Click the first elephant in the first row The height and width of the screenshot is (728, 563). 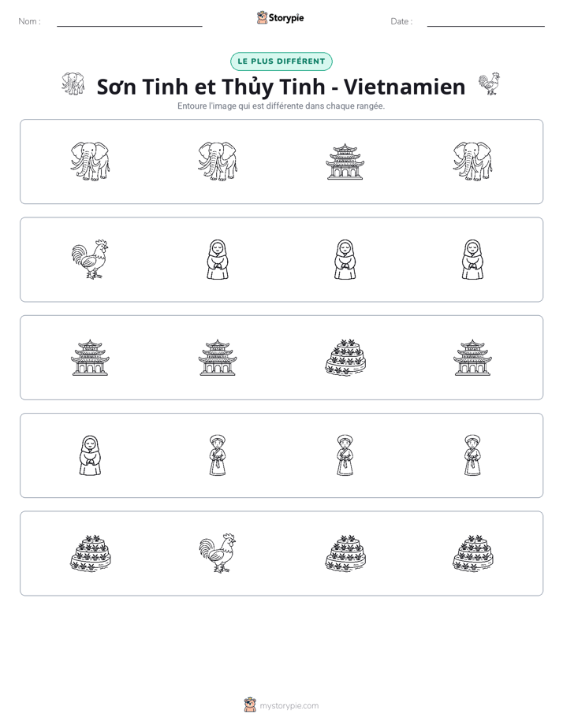pyautogui.click(x=90, y=162)
